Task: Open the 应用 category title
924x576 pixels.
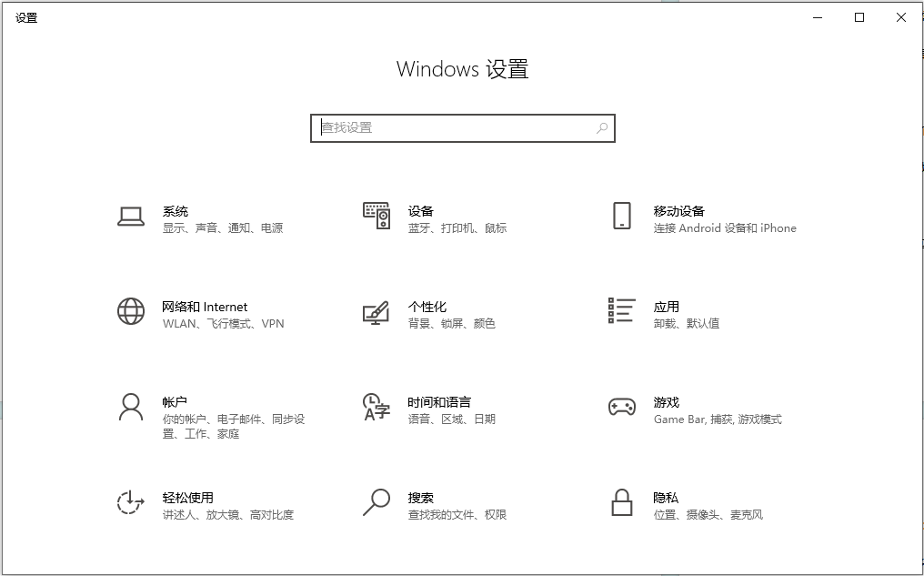Action: [x=667, y=307]
